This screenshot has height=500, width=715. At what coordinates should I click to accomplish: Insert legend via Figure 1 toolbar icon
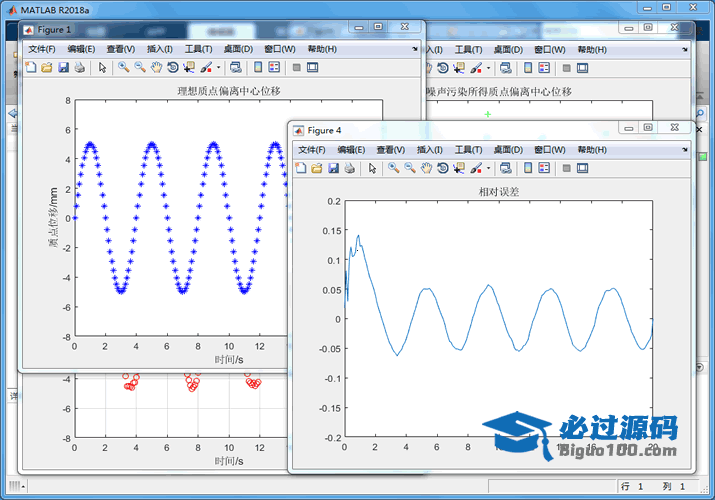pos(274,67)
